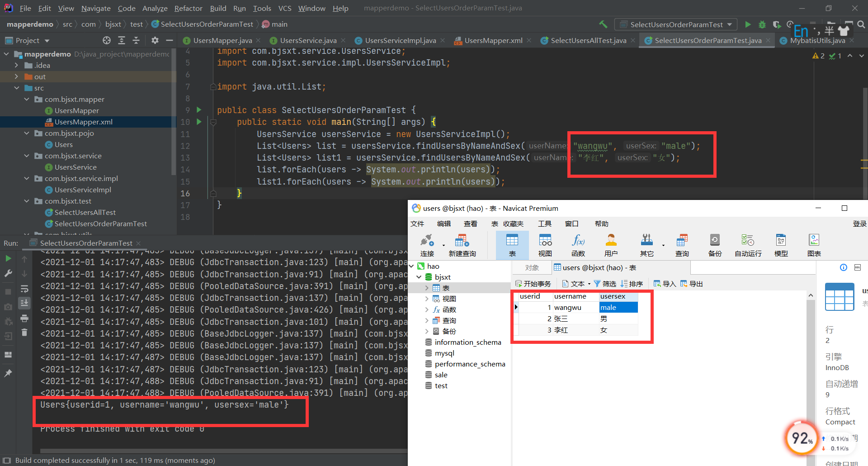Screen dimensions: 868x466
Task: Hide the Project panel with minus icon
Action: pyautogui.click(x=170, y=40)
